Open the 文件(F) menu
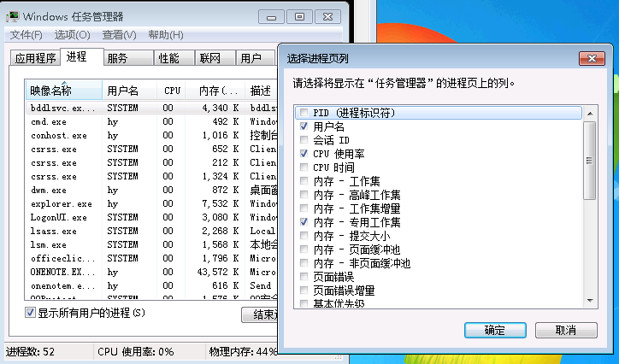 pyautogui.click(x=26, y=35)
